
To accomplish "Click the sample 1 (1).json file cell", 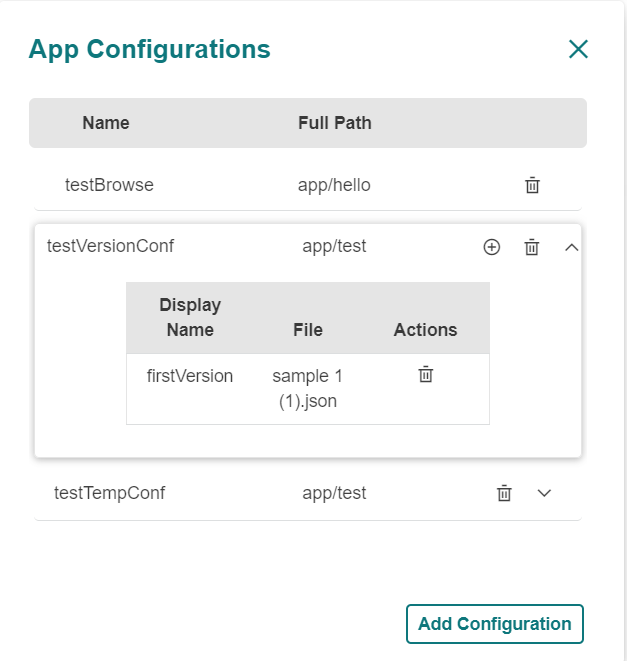I will pos(308,389).
